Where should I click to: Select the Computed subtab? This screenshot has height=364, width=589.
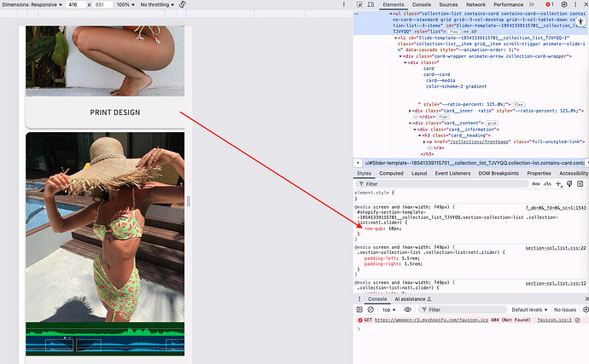pos(391,173)
